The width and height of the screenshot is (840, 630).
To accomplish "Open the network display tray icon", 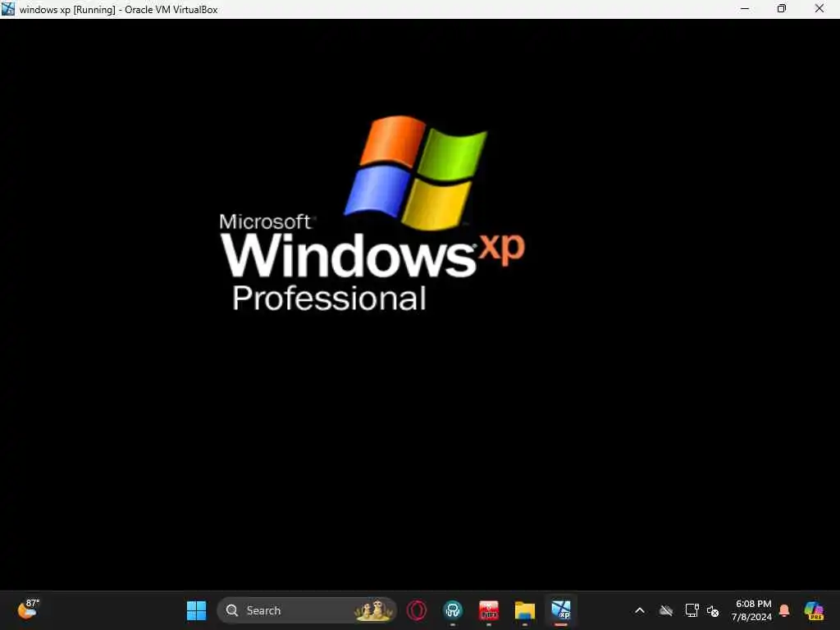I will tap(692, 610).
